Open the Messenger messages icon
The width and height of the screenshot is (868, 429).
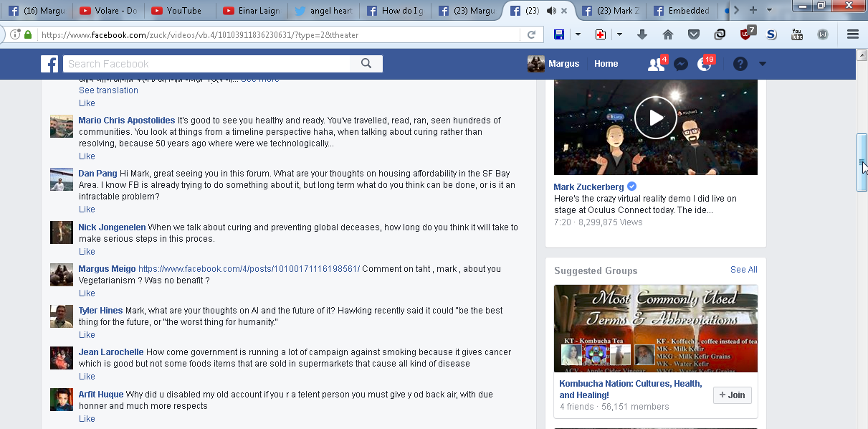[x=681, y=64]
